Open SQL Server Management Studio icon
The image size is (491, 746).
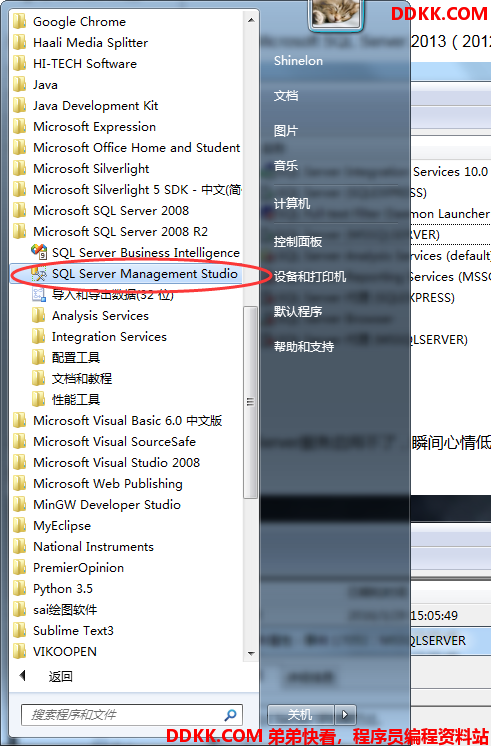(38, 274)
